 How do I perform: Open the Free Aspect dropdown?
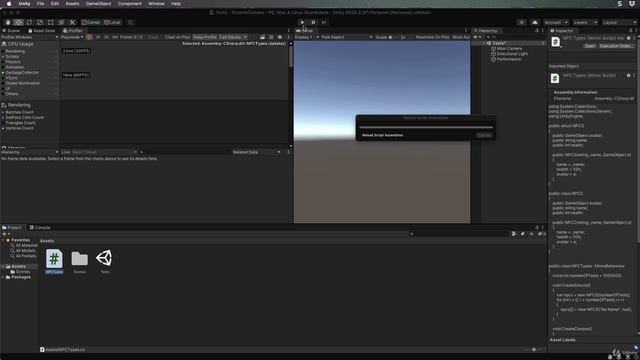pos(347,37)
